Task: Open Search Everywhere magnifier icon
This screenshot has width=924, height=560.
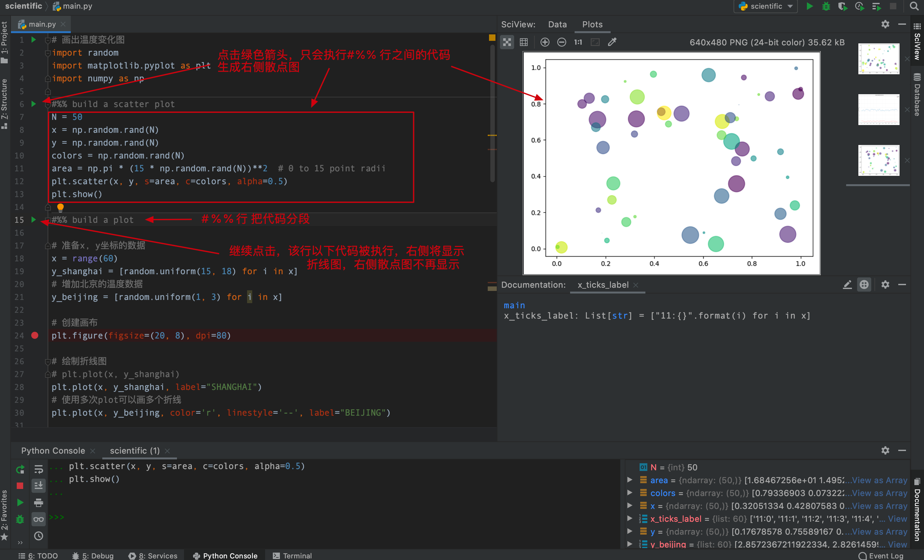Action: (x=914, y=6)
